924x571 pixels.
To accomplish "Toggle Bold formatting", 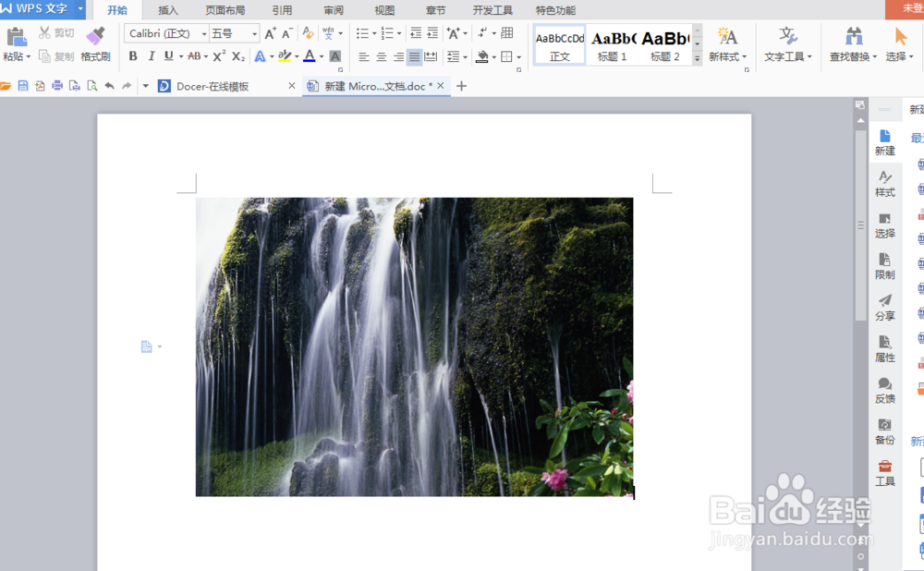I will [133, 56].
